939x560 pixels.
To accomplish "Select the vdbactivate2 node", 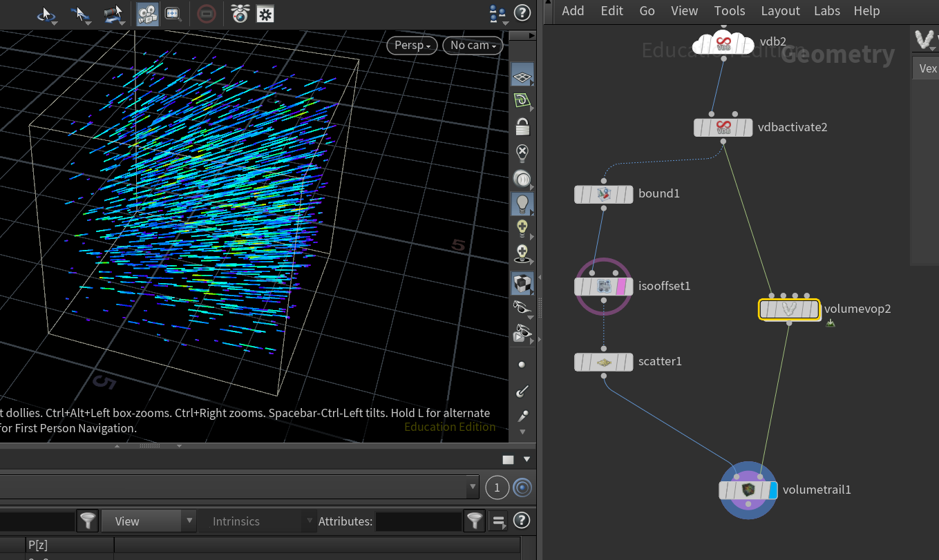I will (723, 128).
